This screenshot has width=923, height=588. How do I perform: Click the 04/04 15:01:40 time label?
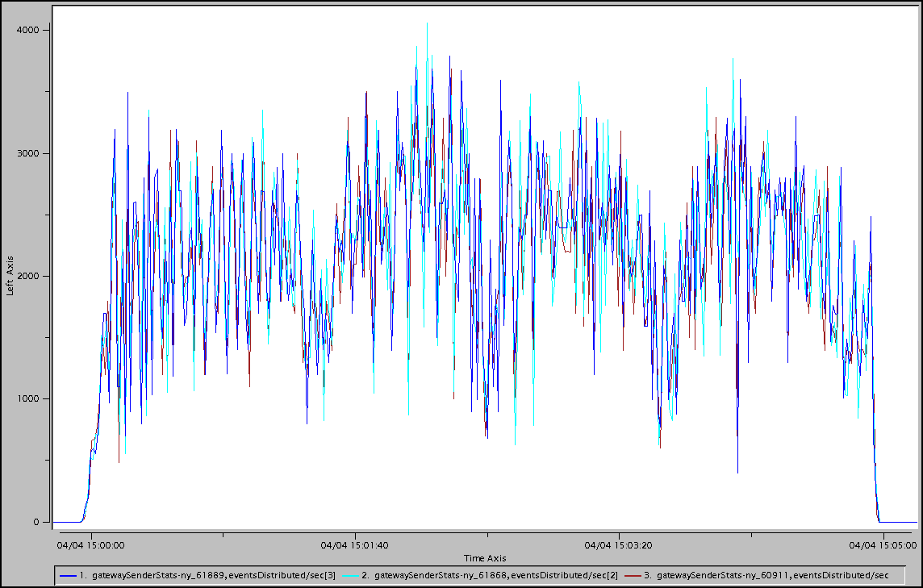pos(354,545)
